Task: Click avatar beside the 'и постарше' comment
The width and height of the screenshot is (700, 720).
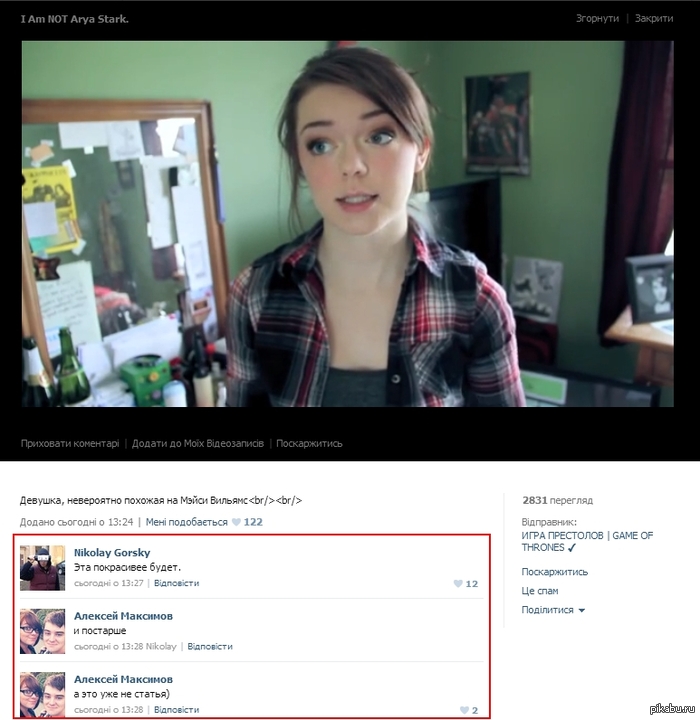Action: click(x=42, y=631)
